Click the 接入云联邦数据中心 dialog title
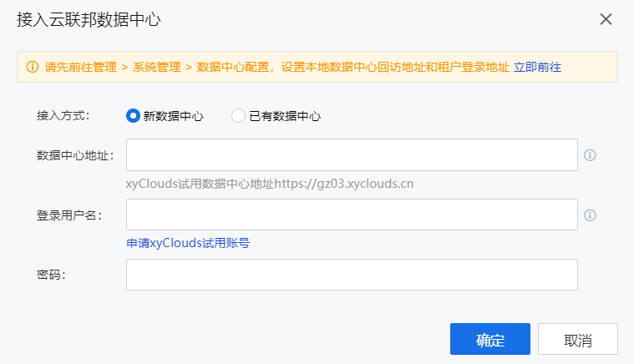The width and height of the screenshot is (634, 364). tap(89, 19)
